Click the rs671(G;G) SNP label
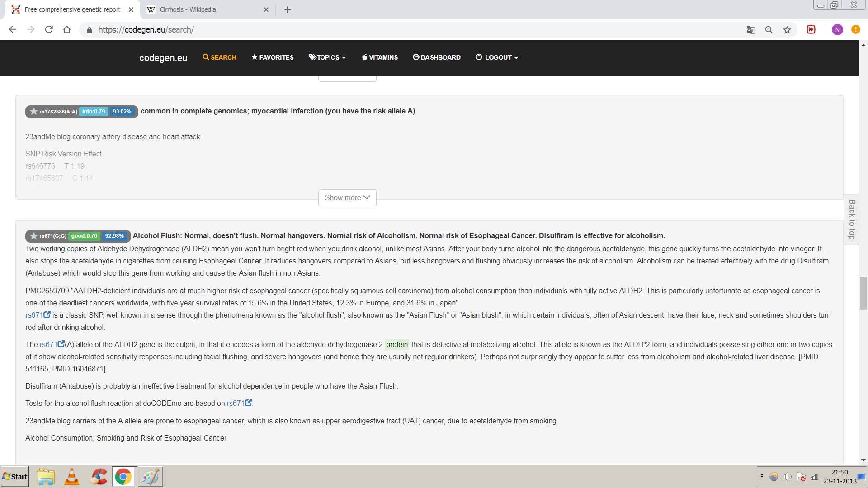 (53, 236)
